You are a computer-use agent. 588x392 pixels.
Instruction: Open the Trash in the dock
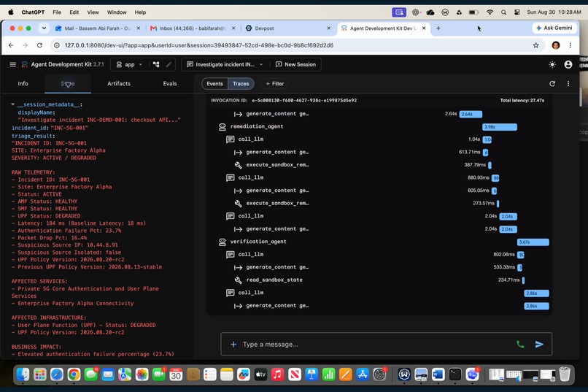tap(565, 374)
